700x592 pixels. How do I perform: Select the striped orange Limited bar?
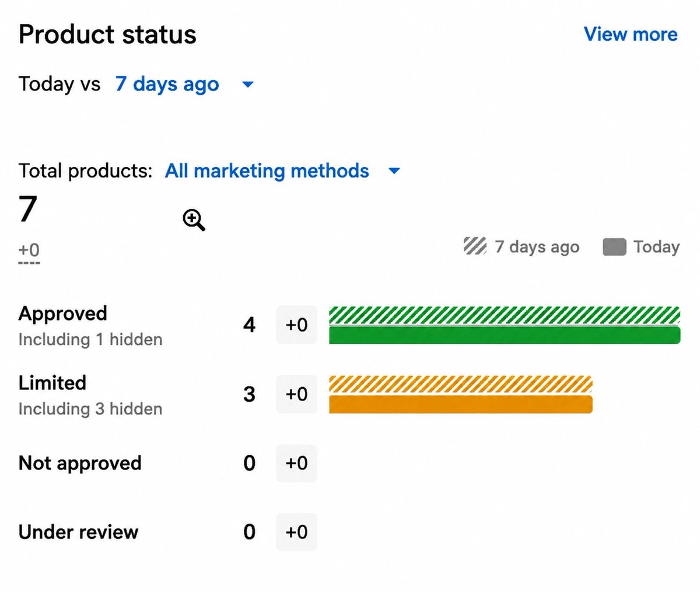tap(461, 384)
